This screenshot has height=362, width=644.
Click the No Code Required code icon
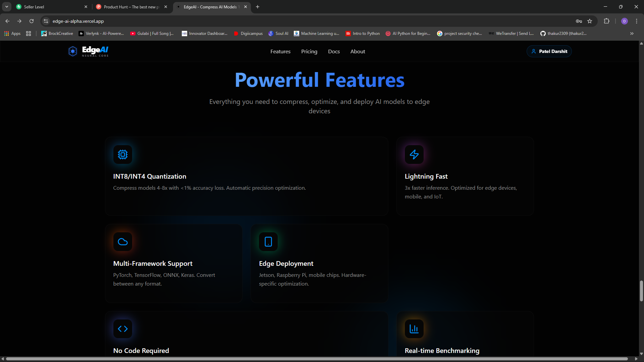[x=122, y=329]
